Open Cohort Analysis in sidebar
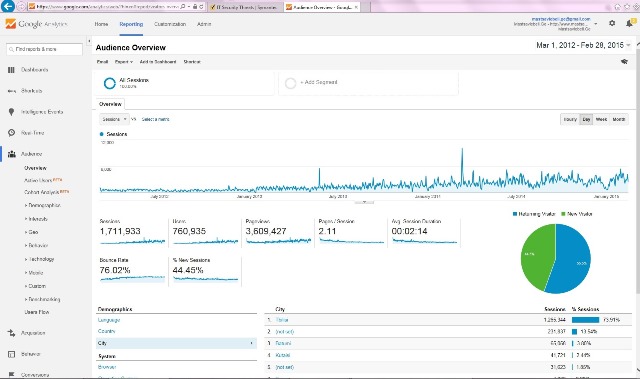 [x=42, y=192]
